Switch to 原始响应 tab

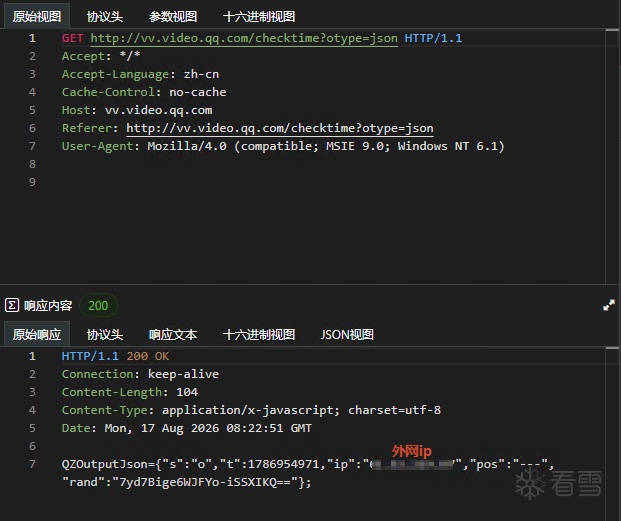pos(37,335)
